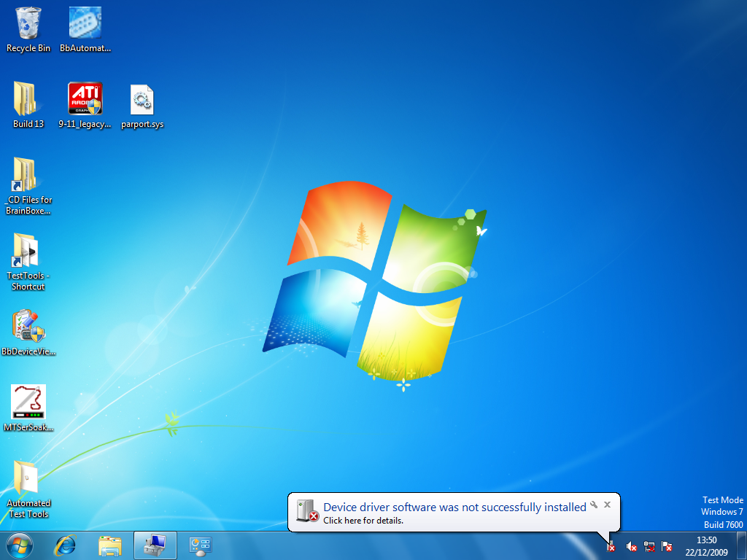747x560 pixels.
Task: Pin the driver notification with the wrench icon
Action: [595, 505]
